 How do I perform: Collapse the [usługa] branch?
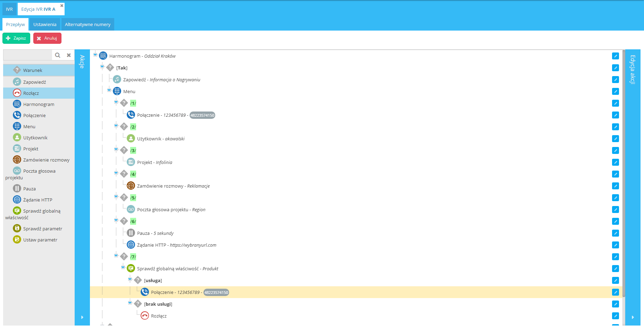(130, 279)
